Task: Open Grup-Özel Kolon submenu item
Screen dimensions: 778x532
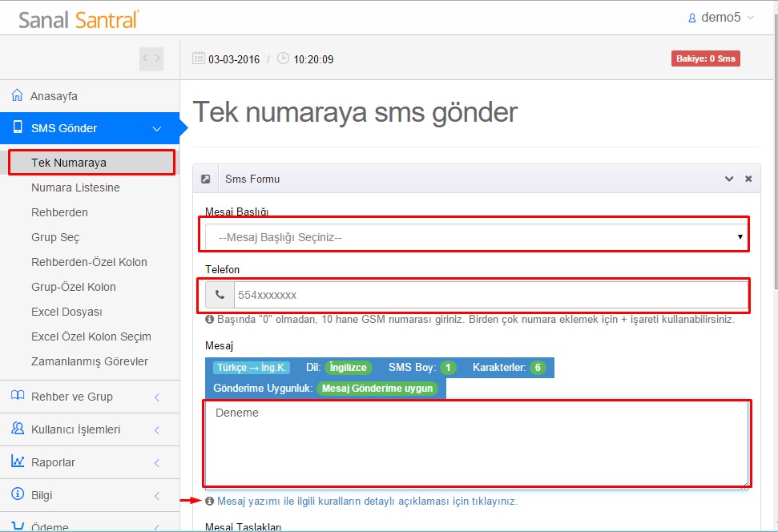Action: (74, 287)
